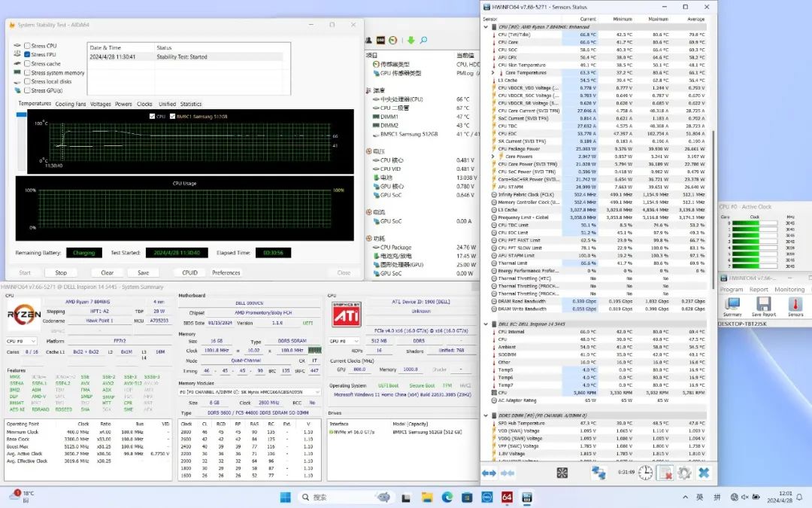The height and width of the screenshot is (508, 812).
Task: Click the red Sensors thermometer icon
Action: (x=795, y=305)
